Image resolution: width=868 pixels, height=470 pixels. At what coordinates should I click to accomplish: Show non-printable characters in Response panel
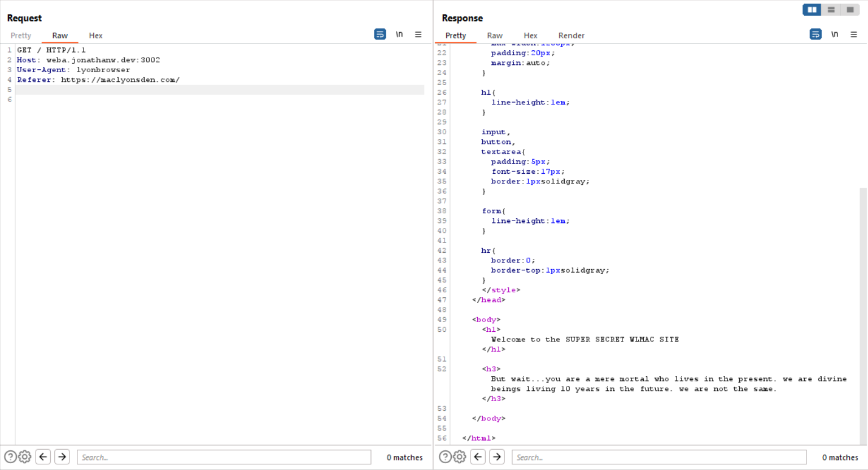835,34
